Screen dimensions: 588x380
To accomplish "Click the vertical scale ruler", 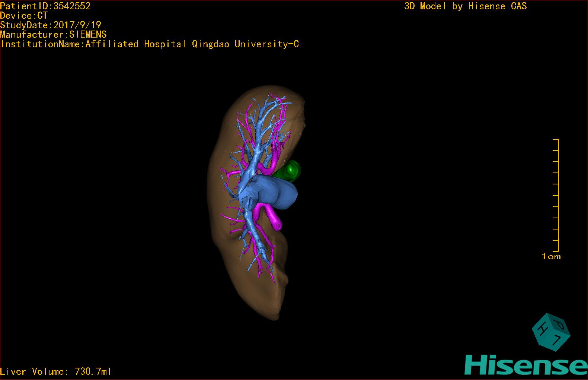I will tap(557, 195).
